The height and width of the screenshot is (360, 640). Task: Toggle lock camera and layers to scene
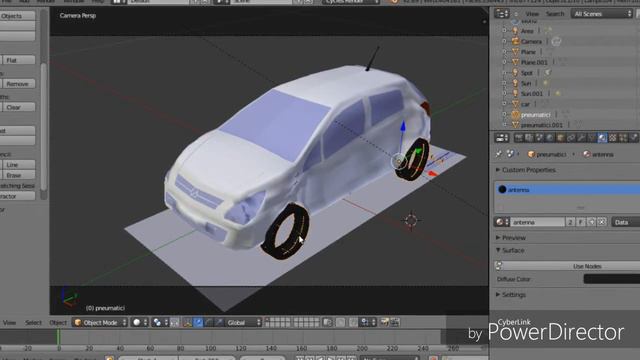[x=327, y=322]
